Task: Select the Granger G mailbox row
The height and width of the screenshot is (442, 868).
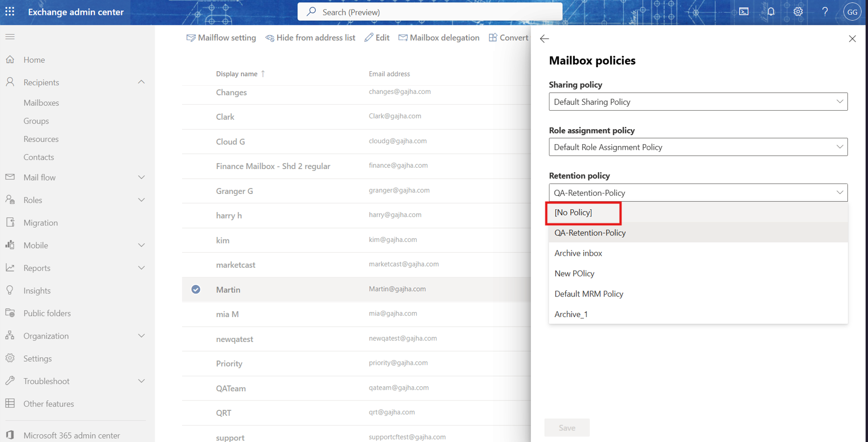Action: click(356, 191)
